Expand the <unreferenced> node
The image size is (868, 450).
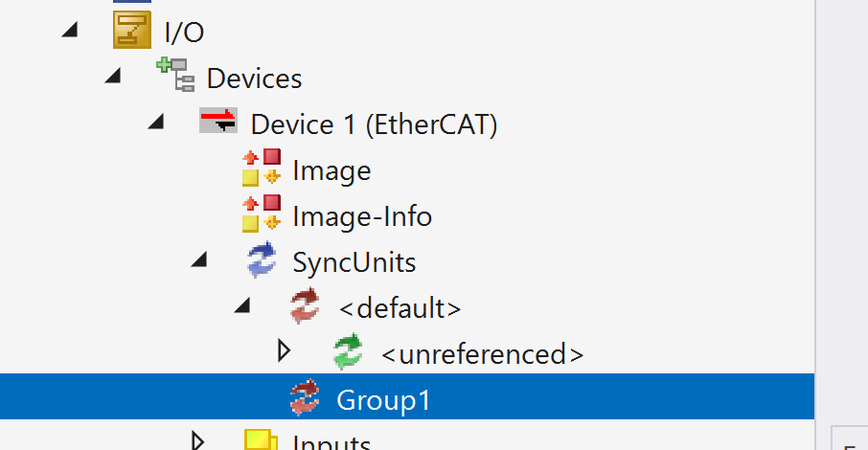pos(284,351)
